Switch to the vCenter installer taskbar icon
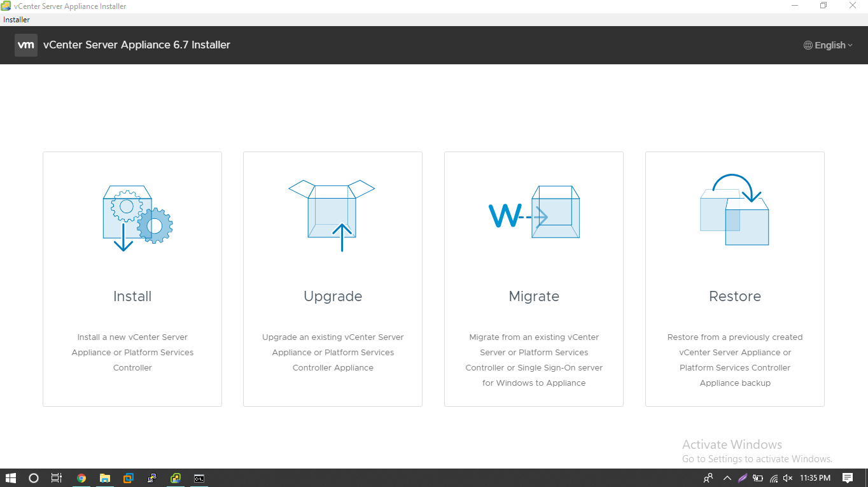Viewport: 868px width, 487px height. pyautogui.click(x=176, y=478)
